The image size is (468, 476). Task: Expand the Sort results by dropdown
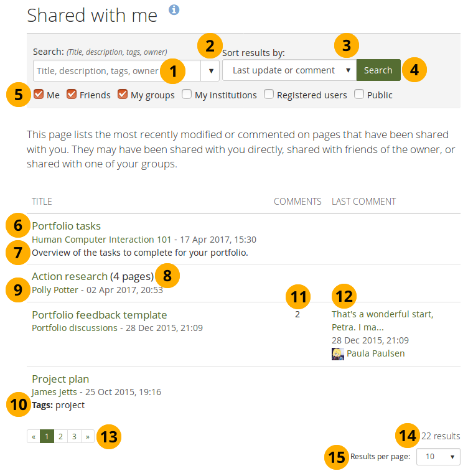[x=289, y=70]
